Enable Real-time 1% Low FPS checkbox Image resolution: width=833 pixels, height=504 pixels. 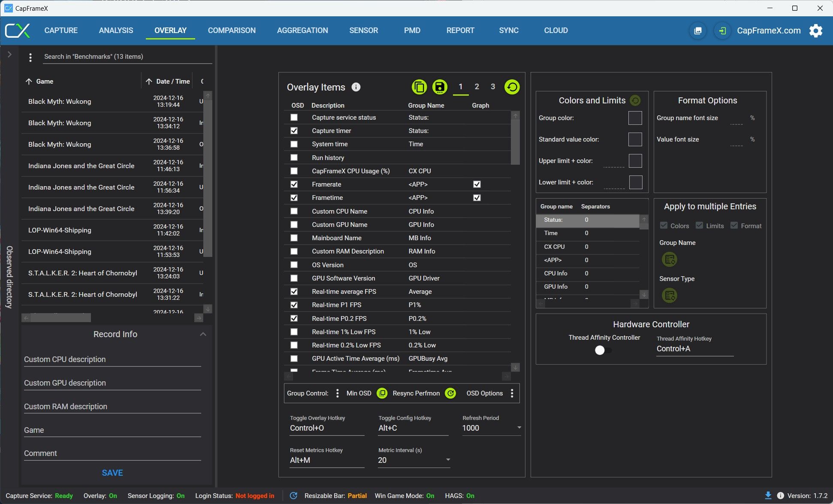(294, 332)
